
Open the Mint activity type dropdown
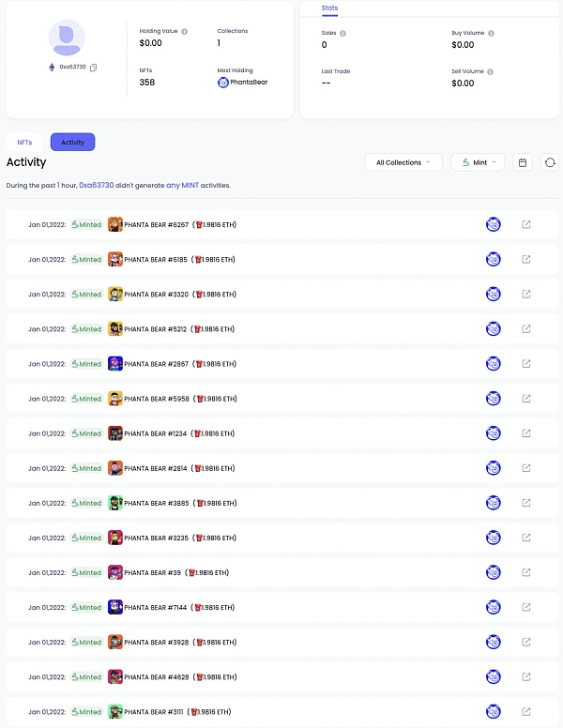pos(478,162)
